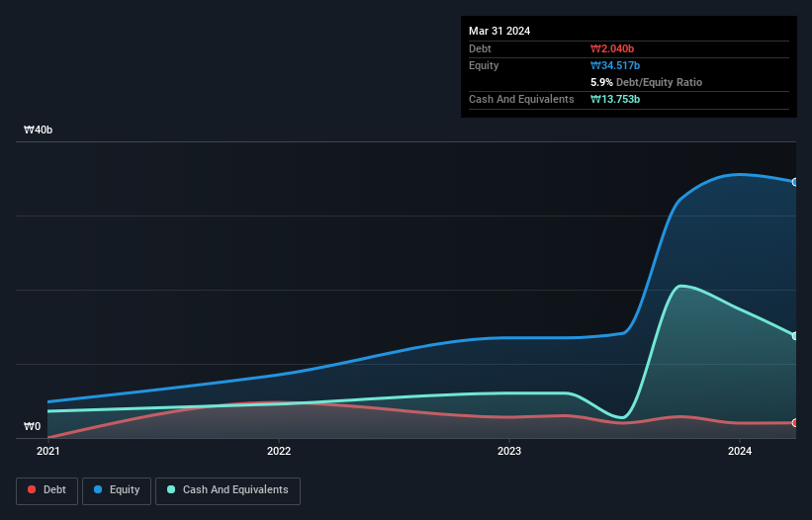Screen dimensions: 812x520
Task: Click the 2022 x-axis label
Action: click(x=279, y=451)
